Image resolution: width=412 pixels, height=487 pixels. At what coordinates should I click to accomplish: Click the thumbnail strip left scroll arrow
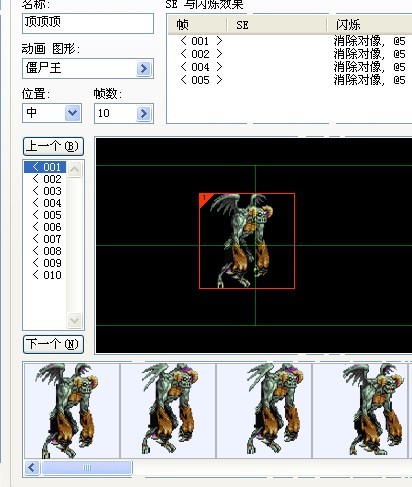[x=32, y=467]
